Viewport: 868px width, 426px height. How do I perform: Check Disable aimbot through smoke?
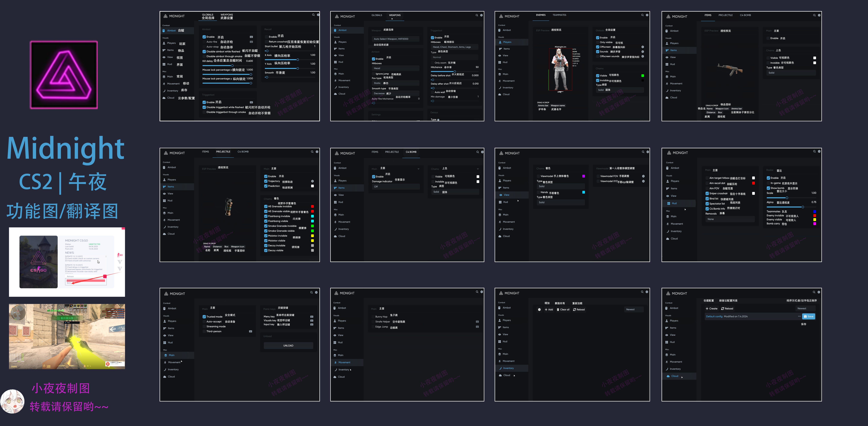pos(204,56)
